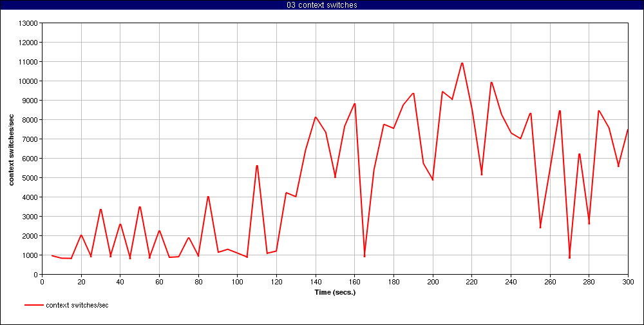Screen dimensions: 644x325
Task: Click the dip at 270 secs
Action: click(x=570, y=257)
